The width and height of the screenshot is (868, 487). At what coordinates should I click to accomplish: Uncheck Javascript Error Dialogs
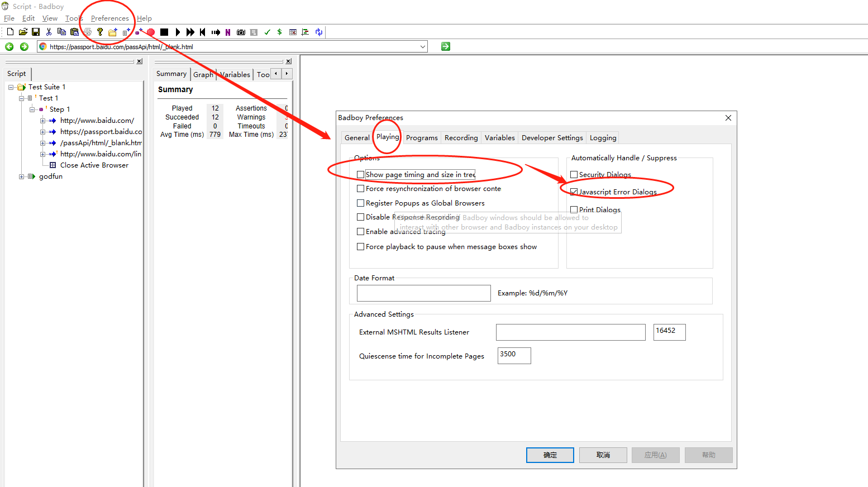pos(574,192)
